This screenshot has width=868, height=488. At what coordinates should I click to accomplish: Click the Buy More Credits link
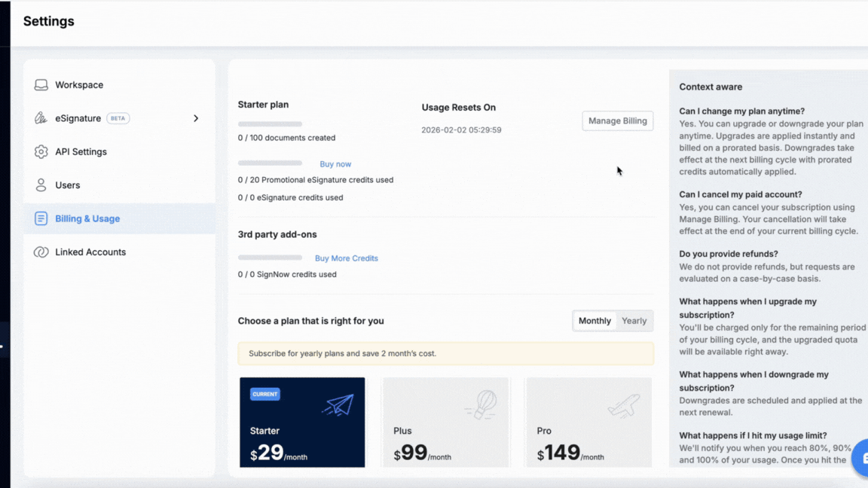(x=346, y=258)
